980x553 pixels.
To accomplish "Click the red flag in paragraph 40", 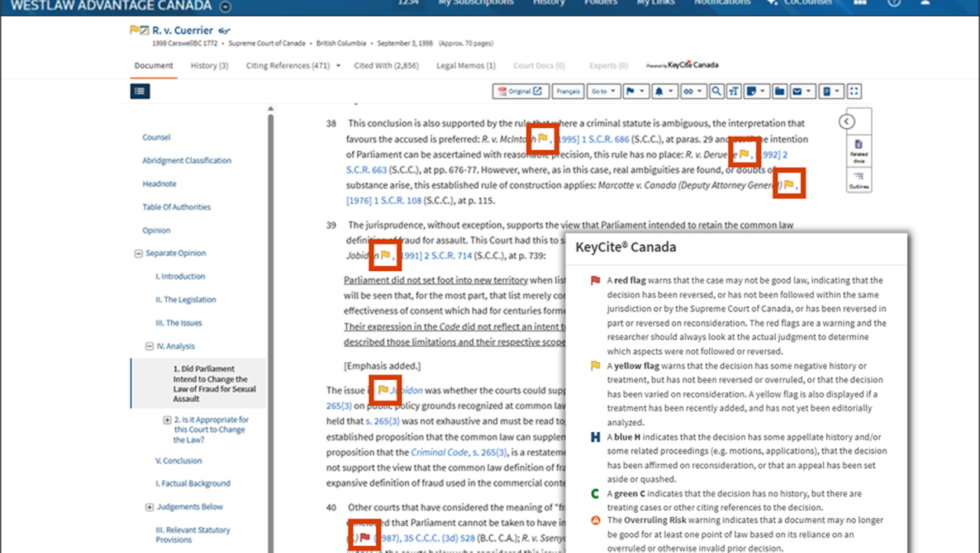I will coord(364,538).
